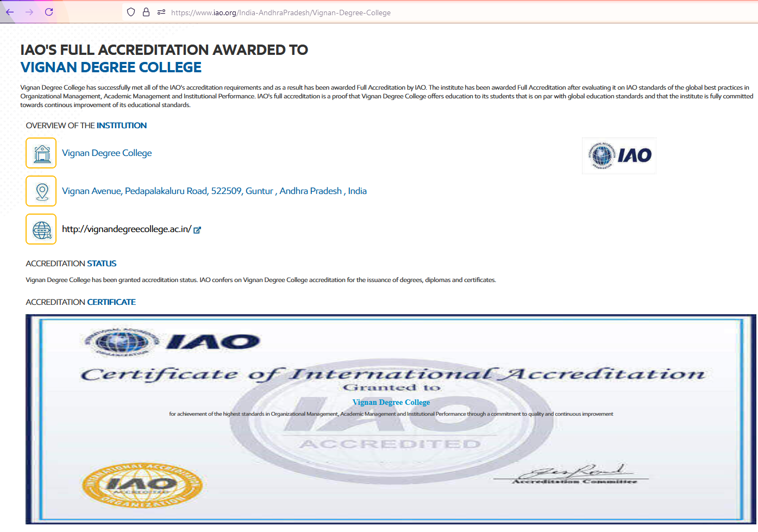758x532 pixels.
Task: Click external link icon beside the website URL
Action: [197, 230]
